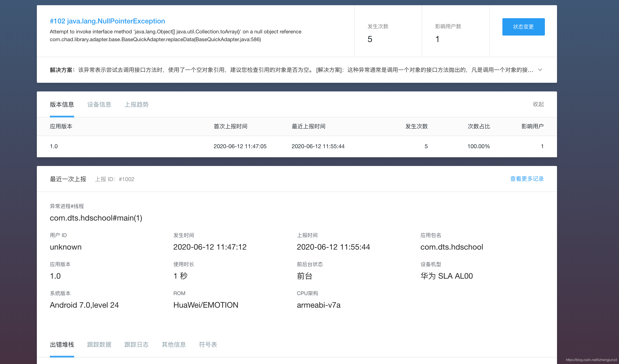Switch to the 跟踪数据 tab

pos(99,344)
